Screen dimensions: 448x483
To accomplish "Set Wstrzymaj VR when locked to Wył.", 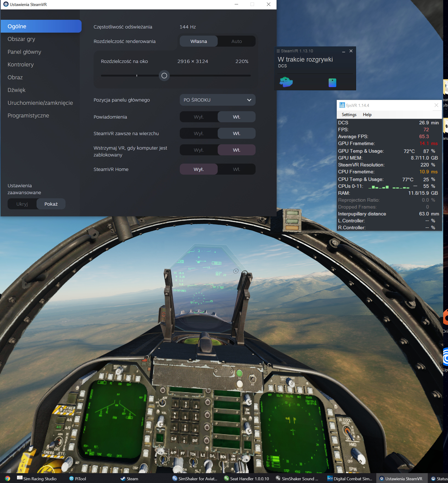I will [199, 150].
